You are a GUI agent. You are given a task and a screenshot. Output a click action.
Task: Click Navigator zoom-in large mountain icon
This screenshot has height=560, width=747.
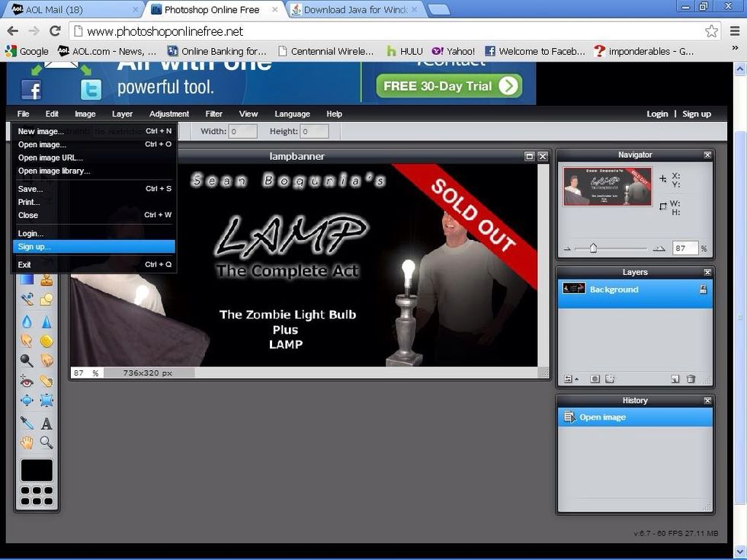click(659, 248)
